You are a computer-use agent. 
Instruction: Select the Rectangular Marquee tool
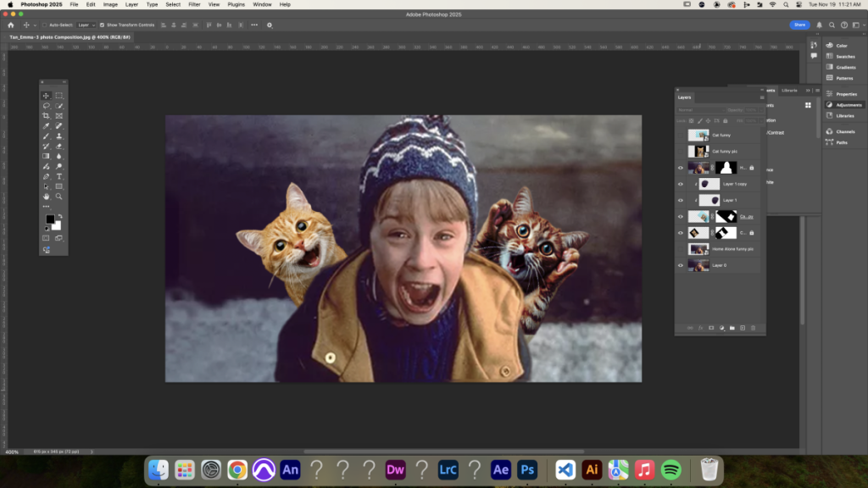click(59, 96)
